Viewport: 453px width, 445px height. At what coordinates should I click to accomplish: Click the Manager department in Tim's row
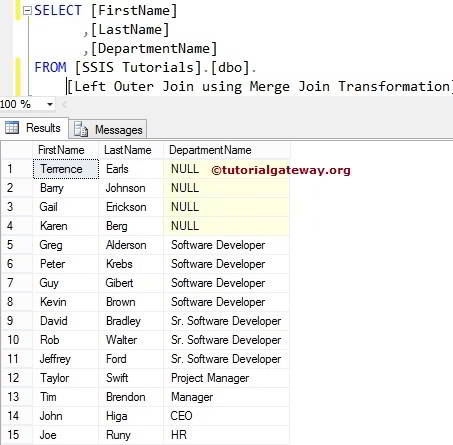click(x=226, y=397)
